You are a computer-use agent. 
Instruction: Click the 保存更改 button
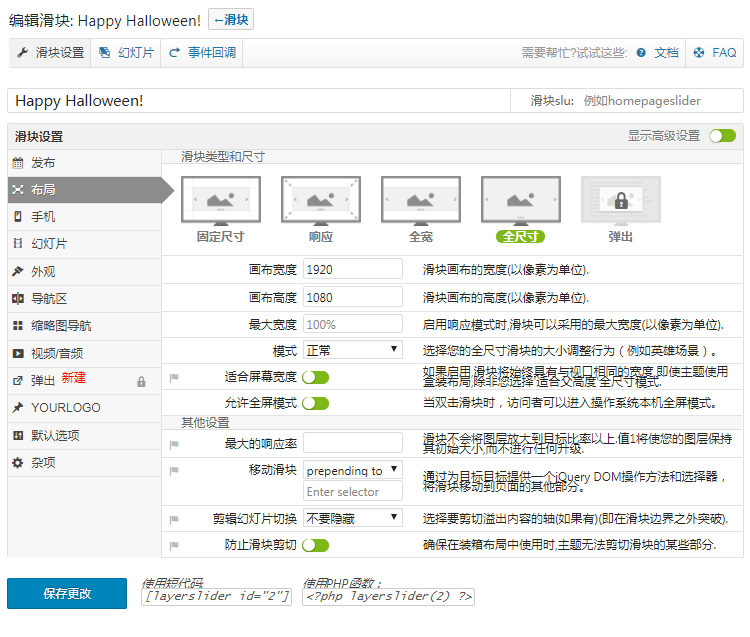click(x=67, y=593)
